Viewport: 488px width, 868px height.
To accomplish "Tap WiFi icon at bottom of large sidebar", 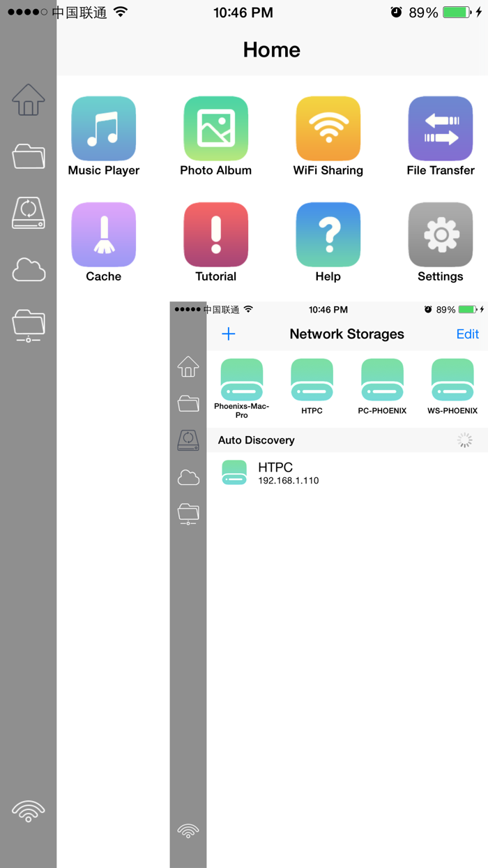I will 29,811.
